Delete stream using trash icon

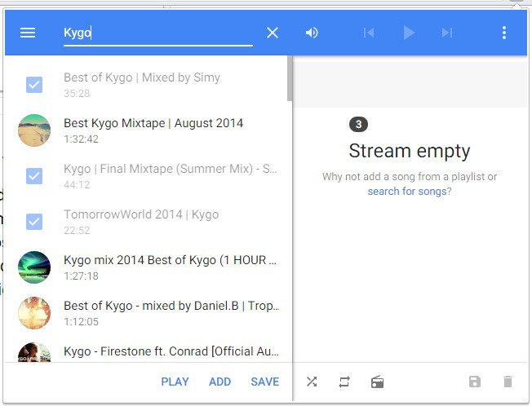coord(508,382)
